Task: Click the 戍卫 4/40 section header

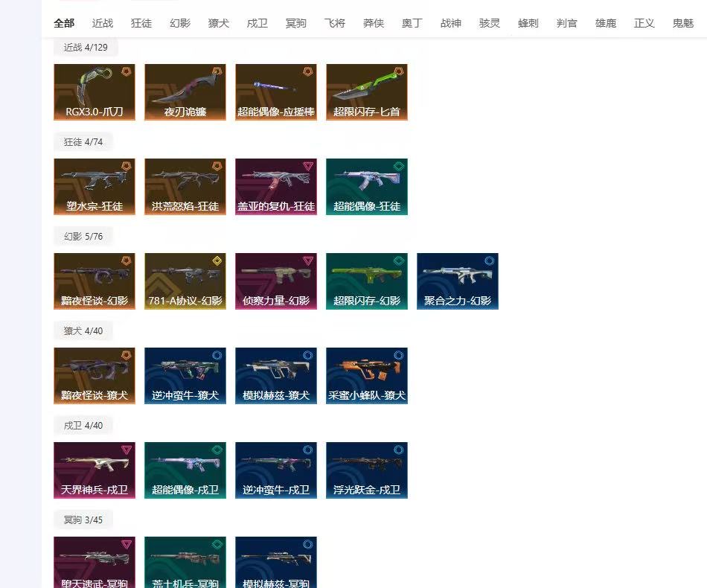Action: pyautogui.click(x=83, y=425)
